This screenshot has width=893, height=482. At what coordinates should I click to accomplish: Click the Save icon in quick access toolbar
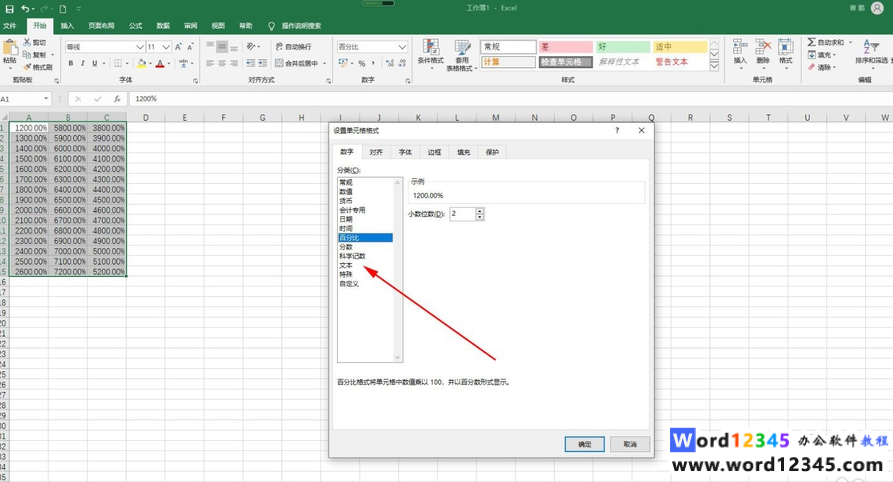point(9,9)
